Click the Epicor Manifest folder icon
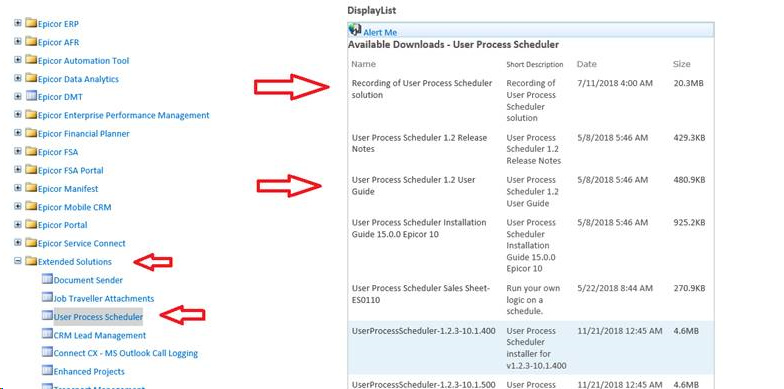 [31, 188]
